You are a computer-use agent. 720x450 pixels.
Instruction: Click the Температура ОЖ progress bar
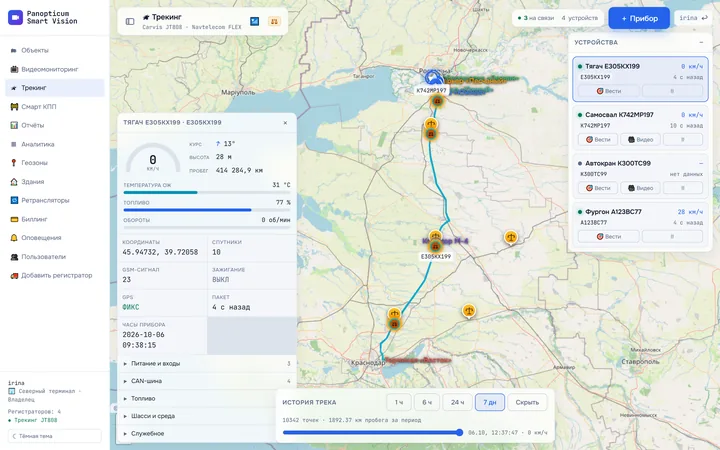[207, 192]
